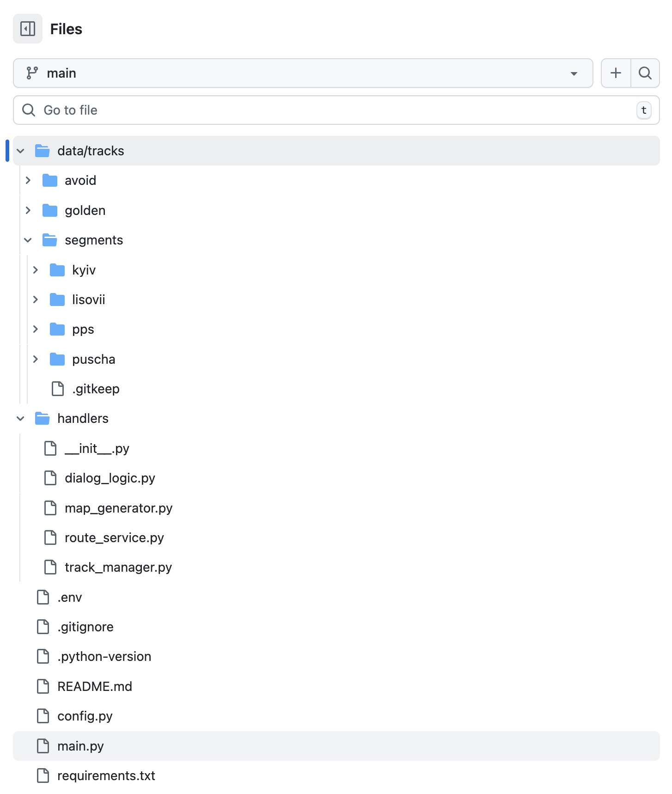Collapse the data/tracks folder chevron

click(x=21, y=151)
